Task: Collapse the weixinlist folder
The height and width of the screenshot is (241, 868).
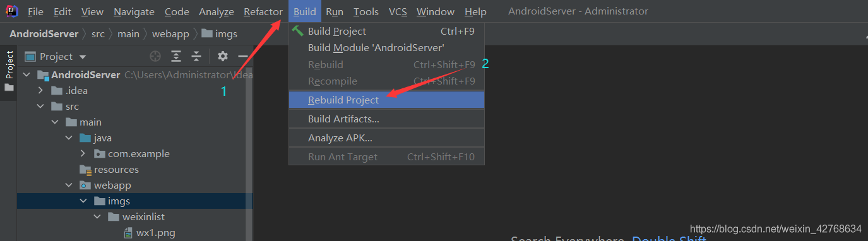Action: [x=97, y=217]
